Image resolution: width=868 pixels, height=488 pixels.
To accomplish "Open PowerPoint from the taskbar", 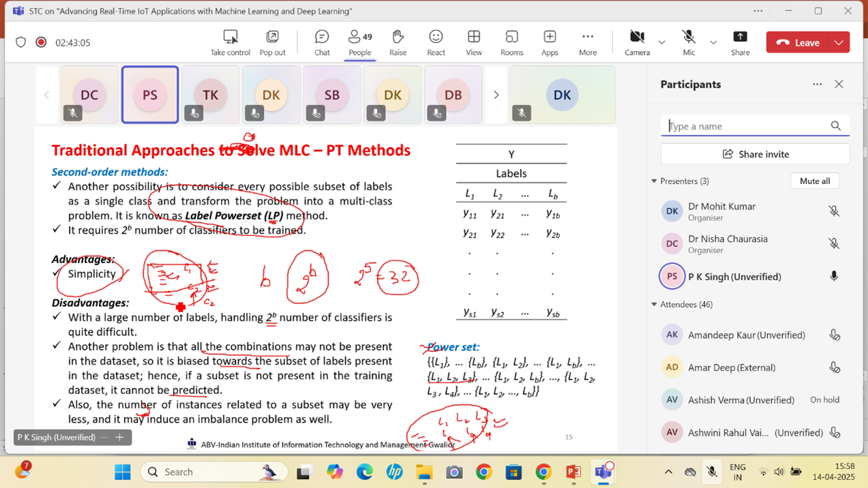I will click(x=573, y=472).
